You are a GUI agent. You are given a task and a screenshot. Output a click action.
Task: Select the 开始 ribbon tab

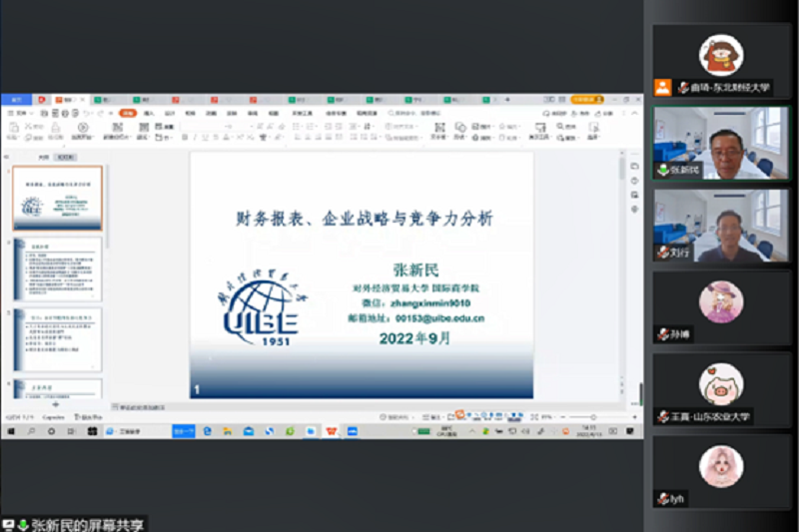coord(128,113)
